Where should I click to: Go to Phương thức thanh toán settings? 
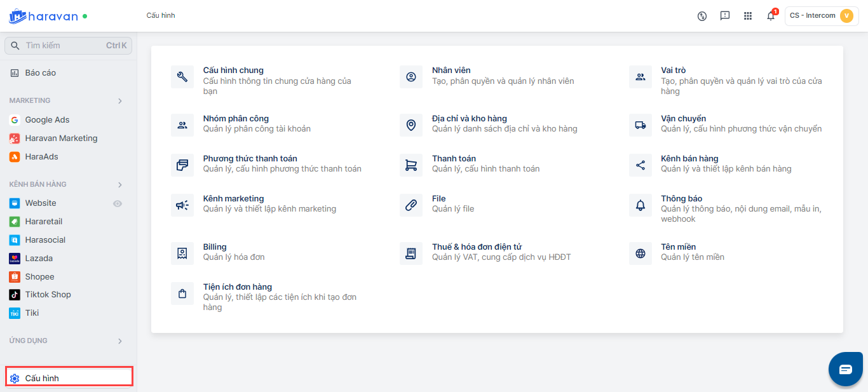click(x=250, y=159)
